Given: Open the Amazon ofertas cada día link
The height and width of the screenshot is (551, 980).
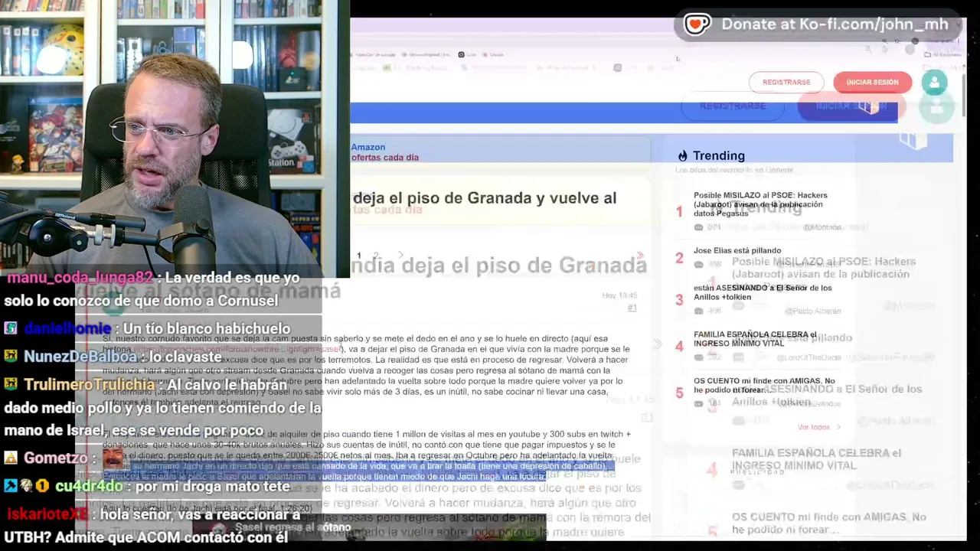Looking at the screenshot, I should point(384,152).
